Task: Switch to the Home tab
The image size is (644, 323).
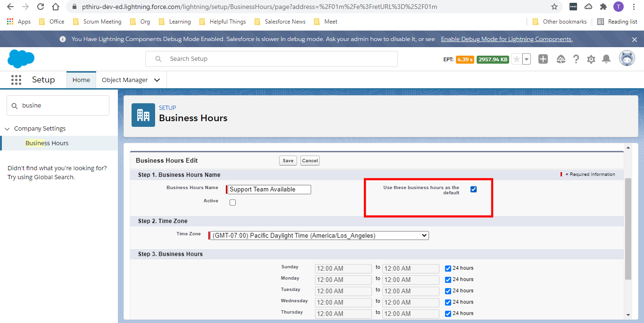Action: (x=81, y=80)
